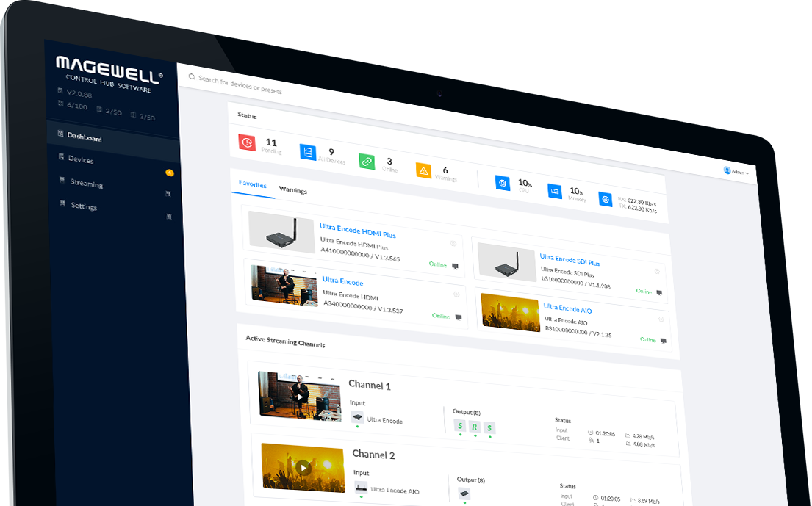Viewport: 812px width, 506px height.
Task: Click the CPU usage icon
Action: click(x=503, y=183)
